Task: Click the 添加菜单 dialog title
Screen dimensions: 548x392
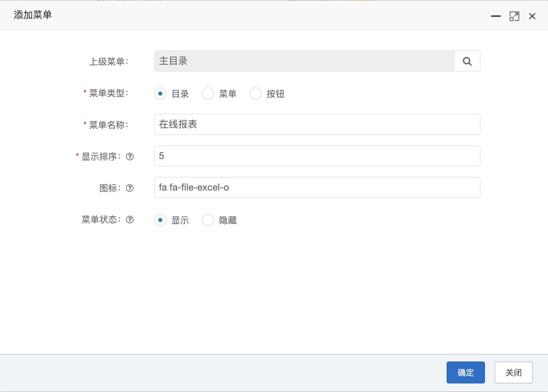Action: (33, 15)
